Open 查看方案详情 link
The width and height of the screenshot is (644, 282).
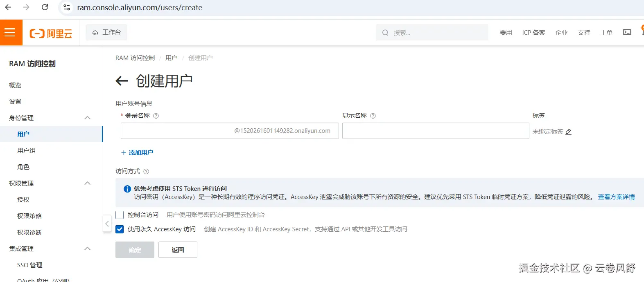616,197
